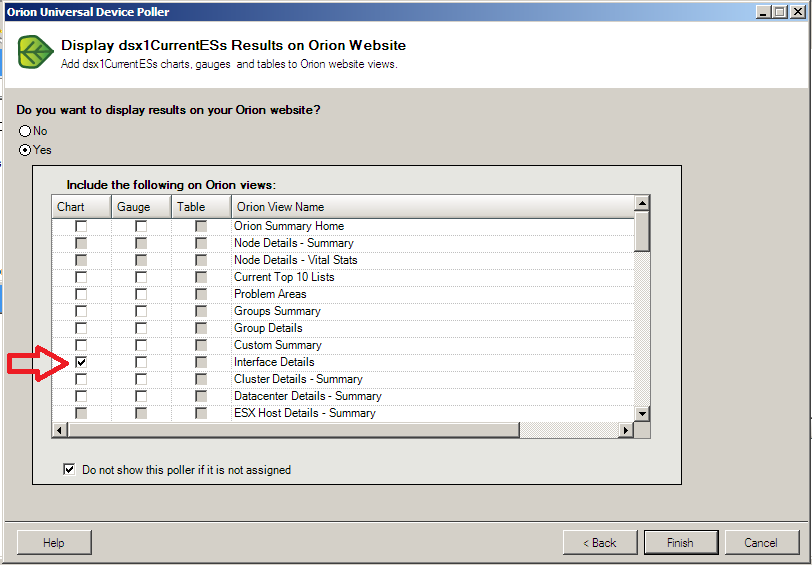Click the Help button
The height and width of the screenshot is (565, 812).
pyautogui.click(x=54, y=542)
